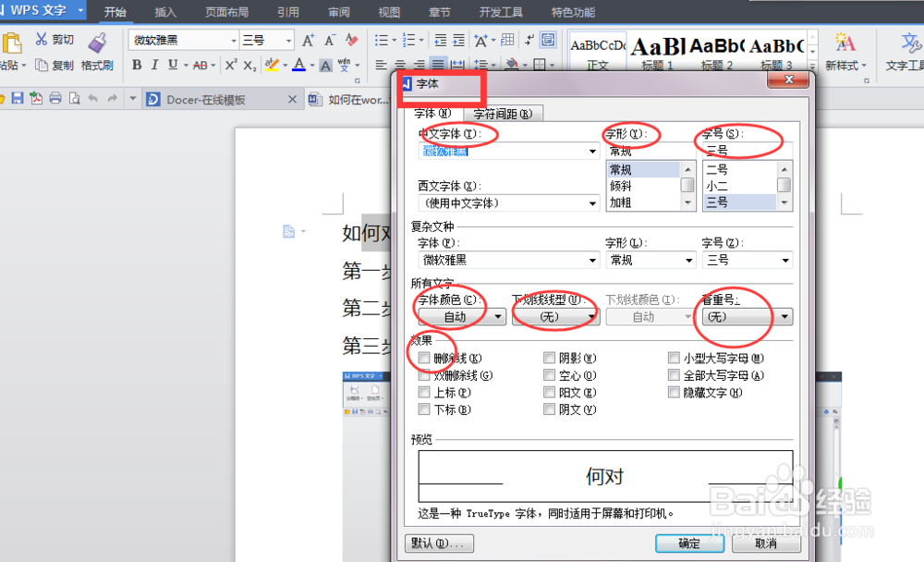Screen dimensions: 924x562
Task: Open the 插入 ribbon tab
Action: click(164, 12)
